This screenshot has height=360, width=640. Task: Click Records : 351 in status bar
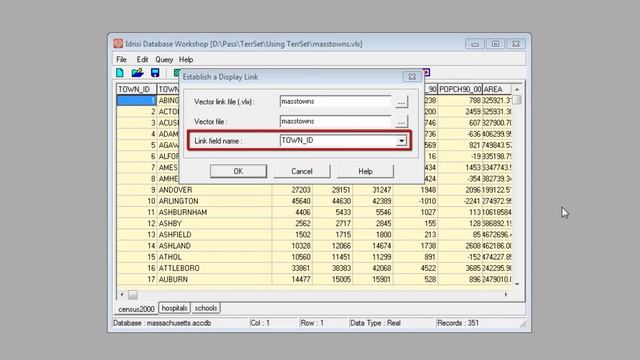point(458,323)
